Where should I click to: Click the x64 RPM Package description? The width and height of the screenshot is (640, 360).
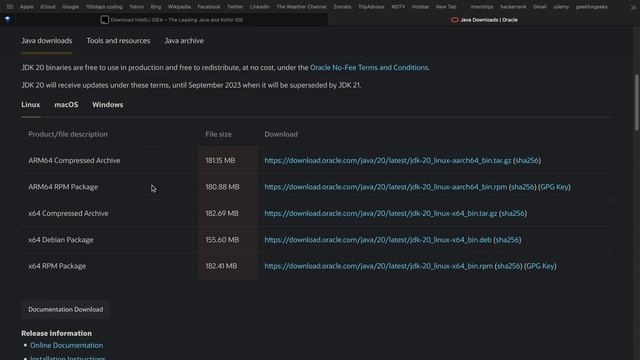(x=57, y=266)
